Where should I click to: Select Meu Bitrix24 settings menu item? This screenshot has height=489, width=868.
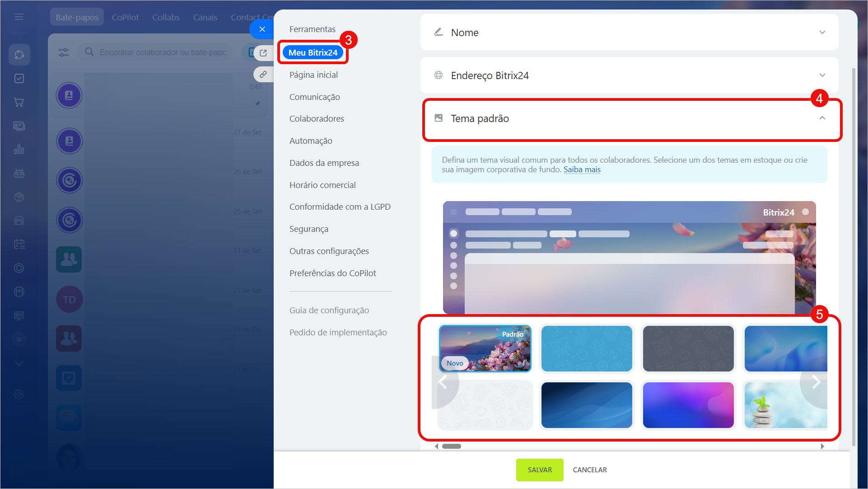(x=313, y=52)
